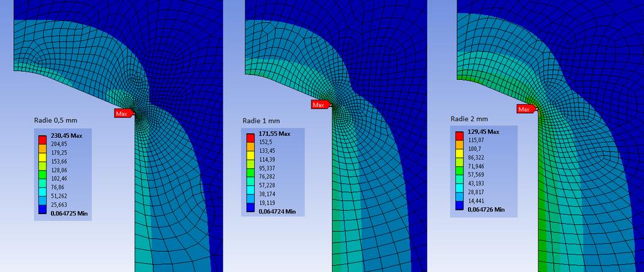Click the '100,7' legend value
644x272 pixels.
coord(474,149)
